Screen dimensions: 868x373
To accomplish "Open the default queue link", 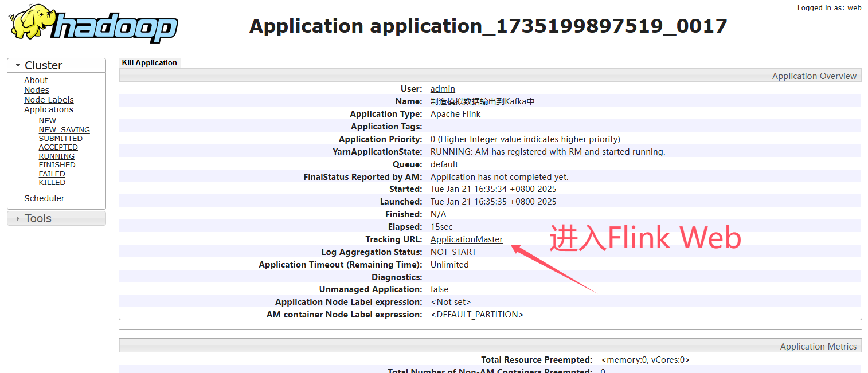I will point(444,164).
